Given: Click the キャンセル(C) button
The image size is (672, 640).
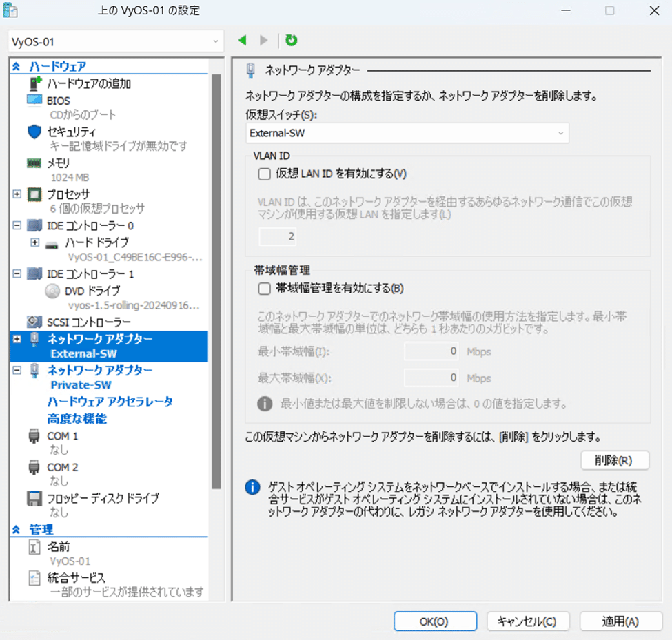Looking at the screenshot, I should [527, 621].
